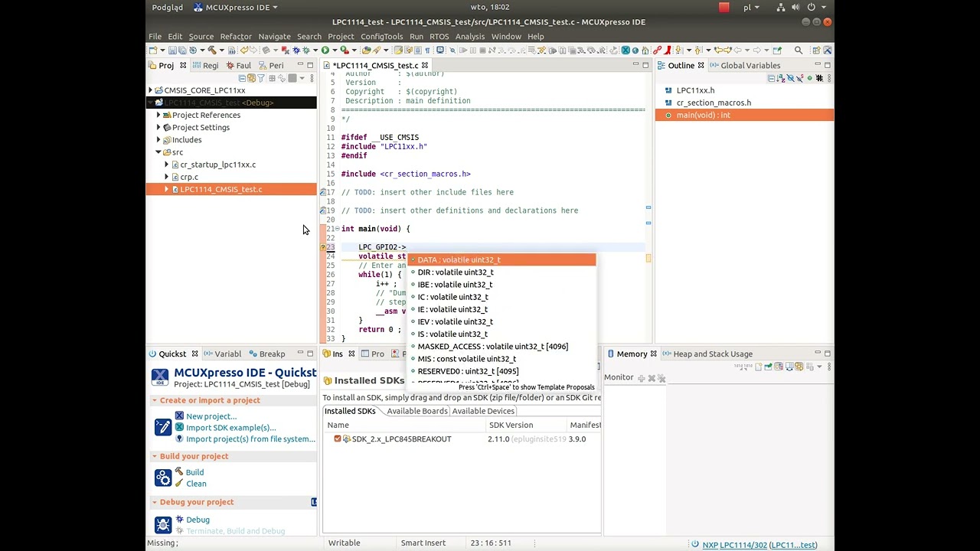Click the filter funnel icon in Project panel
Image resolution: width=980 pixels, height=551 pixels.
click(x=261, y=78)
